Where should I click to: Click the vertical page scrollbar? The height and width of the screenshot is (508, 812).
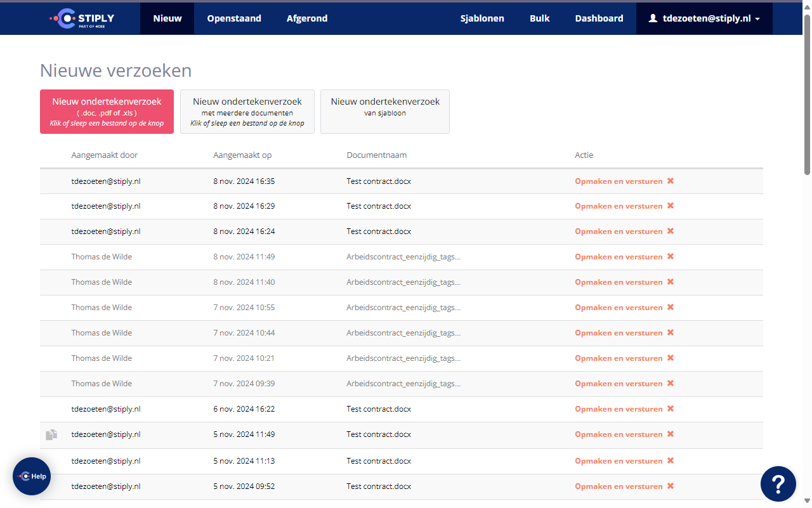point(807,95)
